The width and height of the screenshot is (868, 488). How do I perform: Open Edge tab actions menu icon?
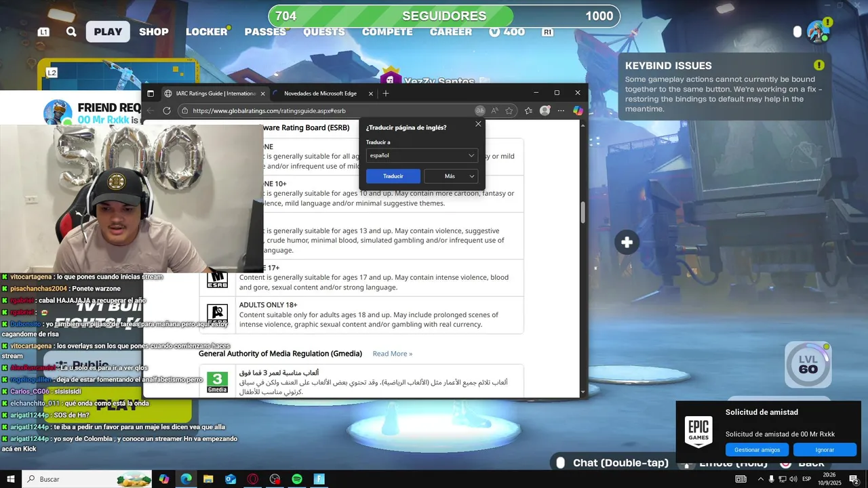pyautogui.click(x=151, y=94)
